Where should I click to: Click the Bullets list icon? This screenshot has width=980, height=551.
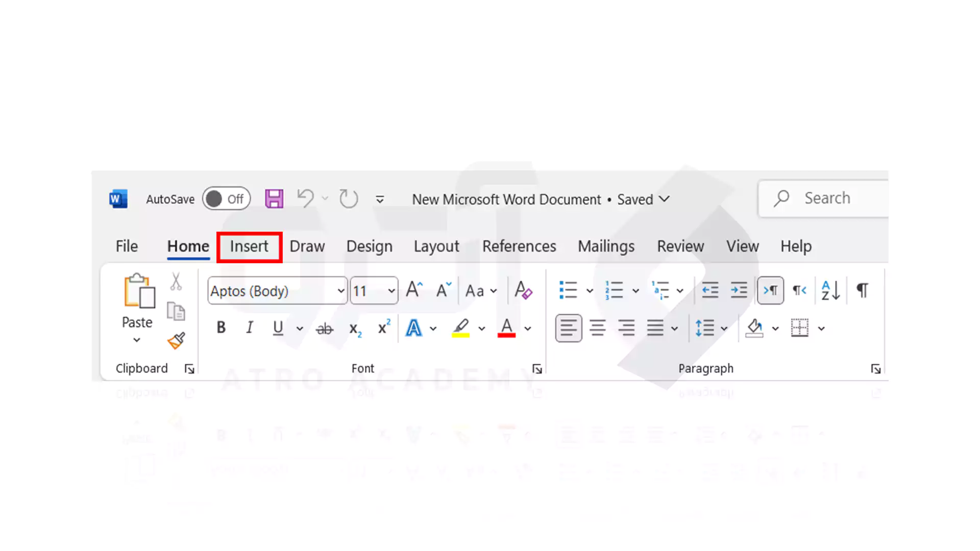[x=568, y=290]
